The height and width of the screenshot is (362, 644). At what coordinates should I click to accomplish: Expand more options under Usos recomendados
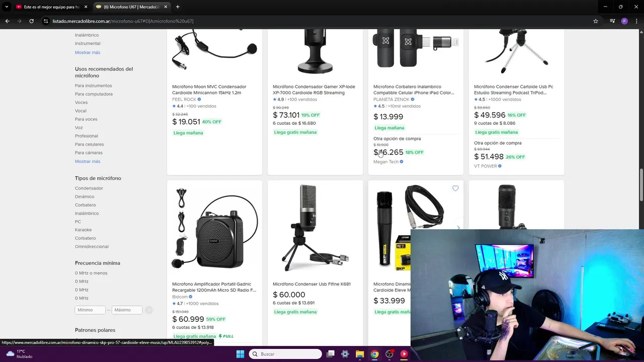click(x=88, y=161)
